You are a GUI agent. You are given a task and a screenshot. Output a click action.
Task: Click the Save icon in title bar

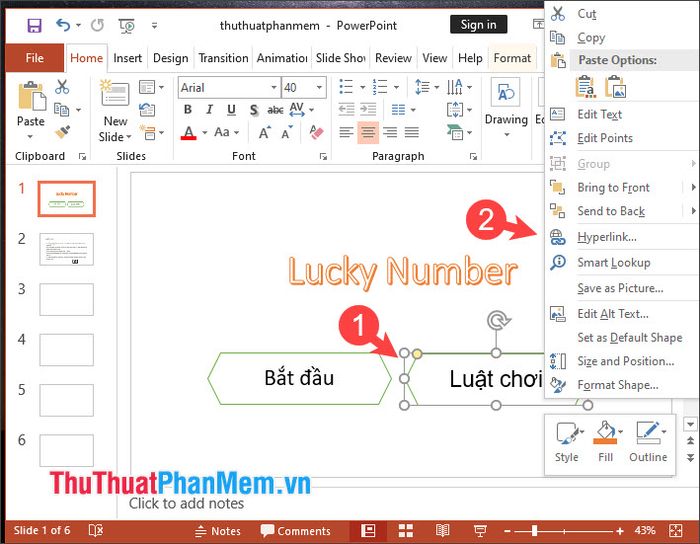click(x=35, y=25)
